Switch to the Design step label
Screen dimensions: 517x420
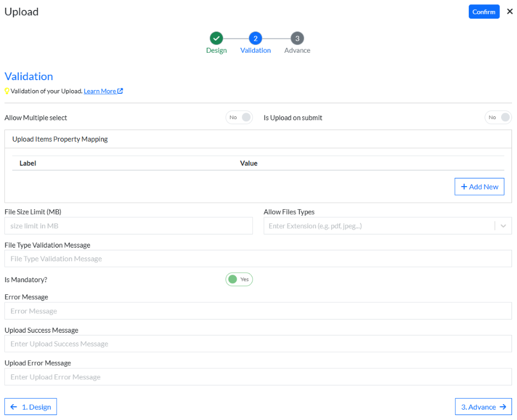(x=216, y=51)
